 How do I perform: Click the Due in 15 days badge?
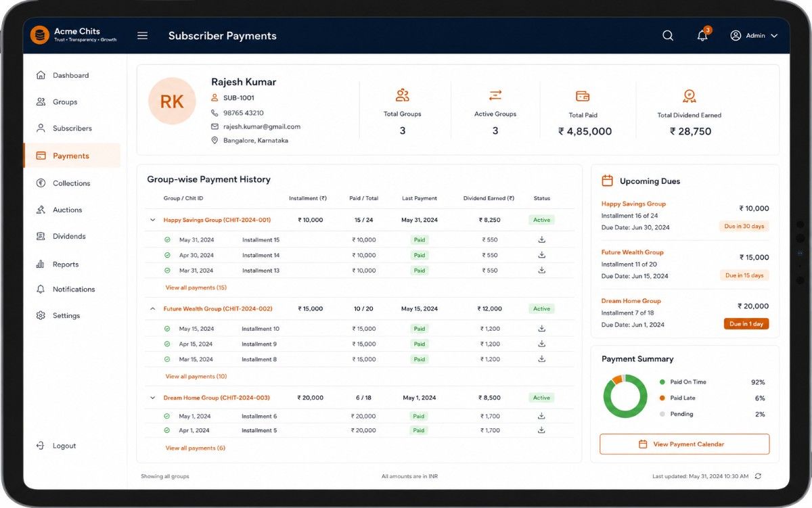click(x=744, y=275)
